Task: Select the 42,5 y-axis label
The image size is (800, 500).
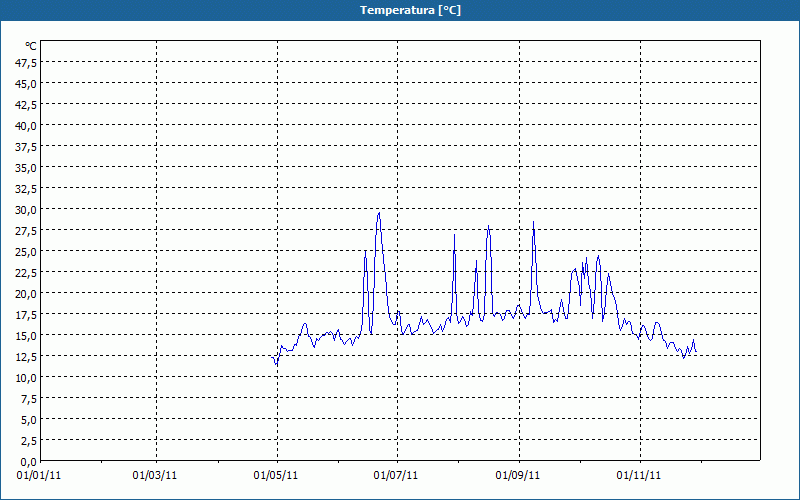Action: pos(26,105)
